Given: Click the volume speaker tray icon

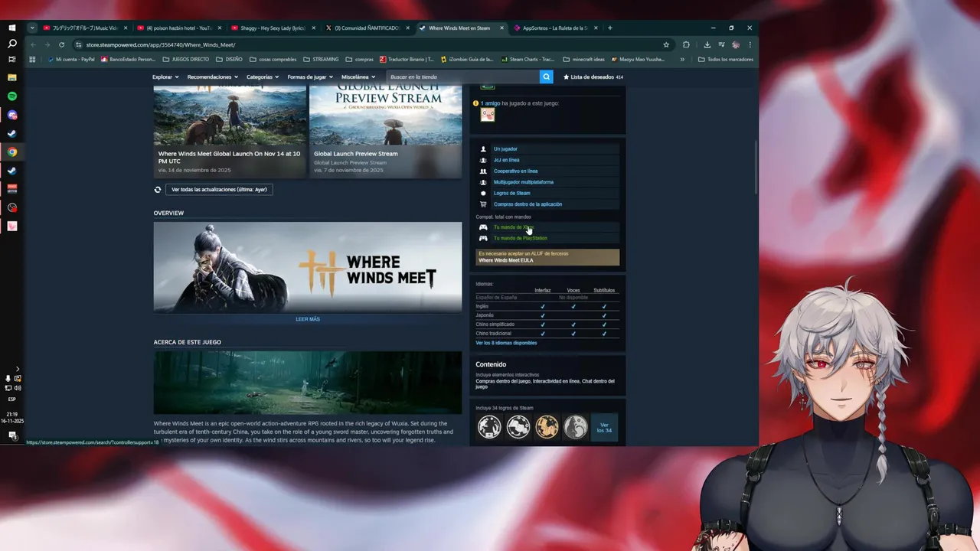Looking at the screenshot, I should pyautogui.click(x=17, y=388).
